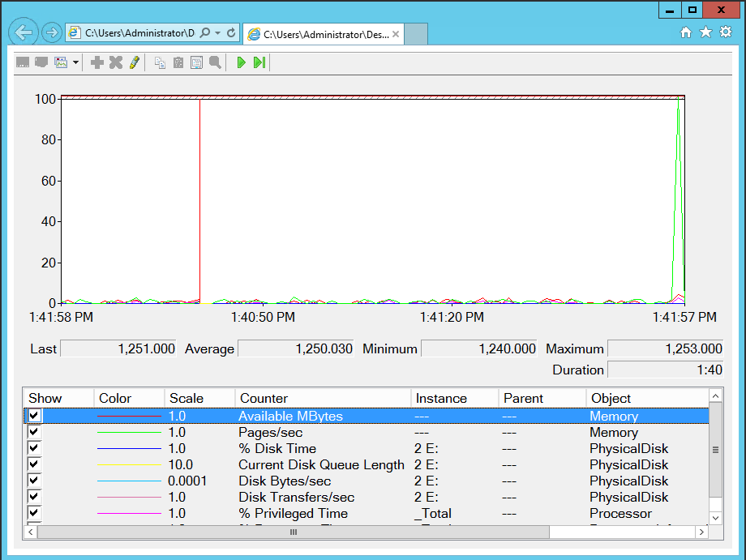Select the Pages/sec counter row

[x=367, y=432]
